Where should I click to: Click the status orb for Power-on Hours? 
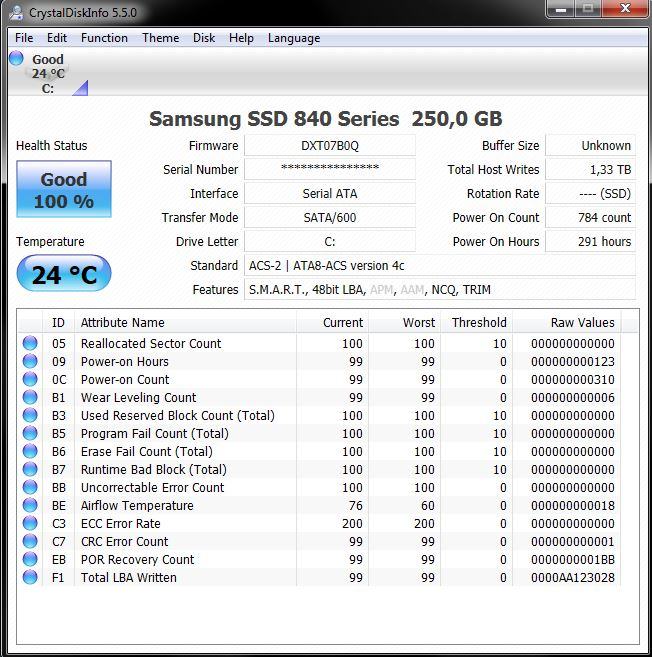30,361
